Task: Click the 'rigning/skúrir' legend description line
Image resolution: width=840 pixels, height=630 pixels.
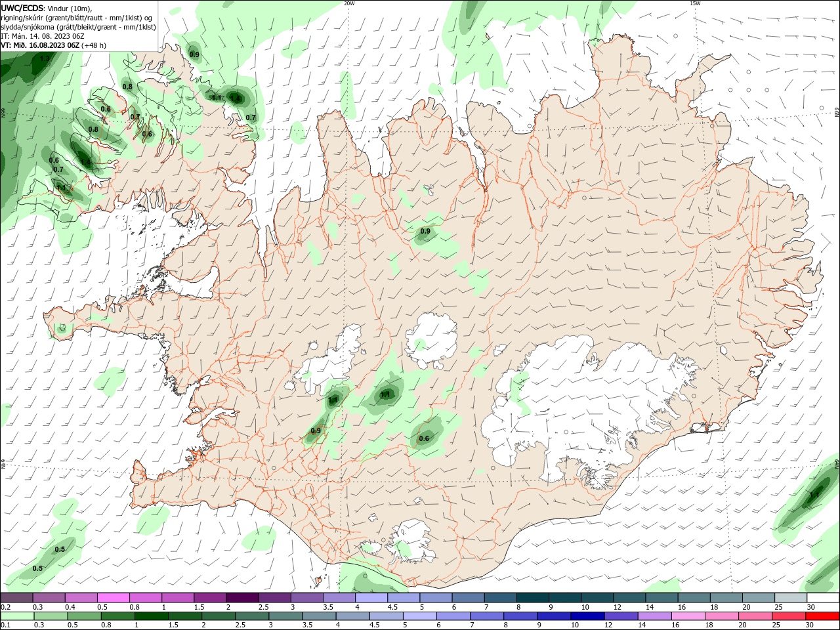Action: [x=77, y=18]
